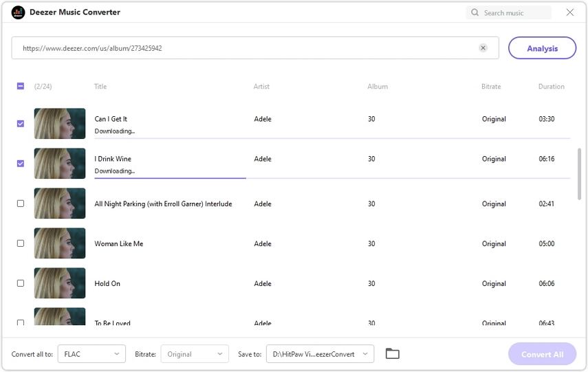Click the Can I Get It progress bar
Viewport: 588px width, 372px height.
pos(332,138)
